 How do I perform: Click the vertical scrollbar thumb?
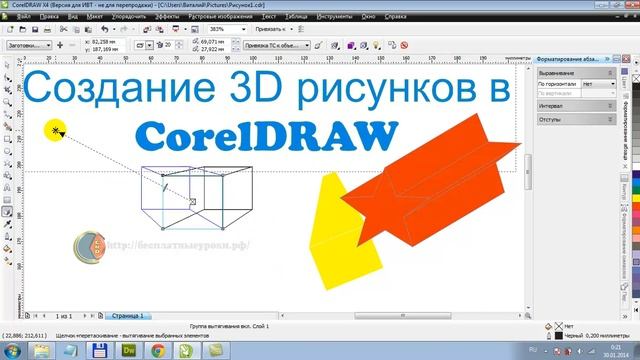pyautogui.click(x=528, y=172)
